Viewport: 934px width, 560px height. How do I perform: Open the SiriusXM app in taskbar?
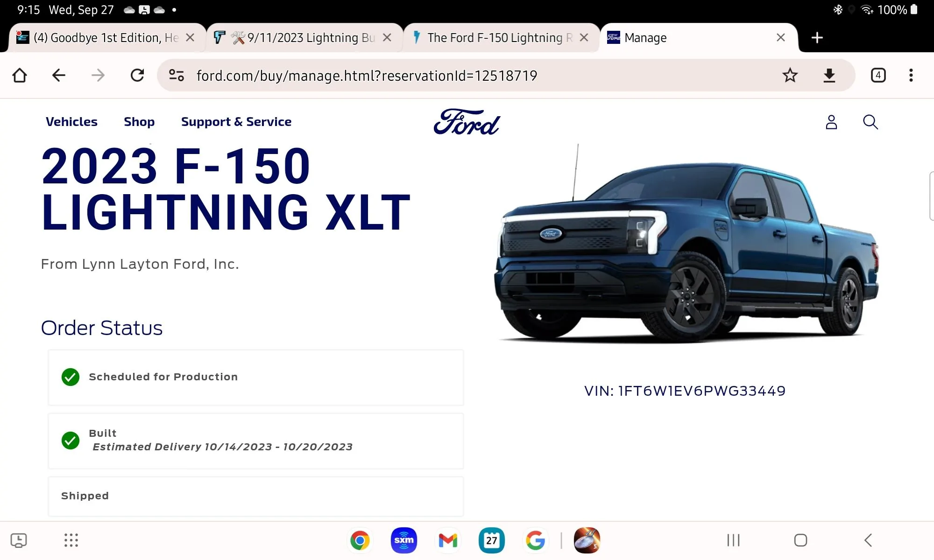pos(404,541)
